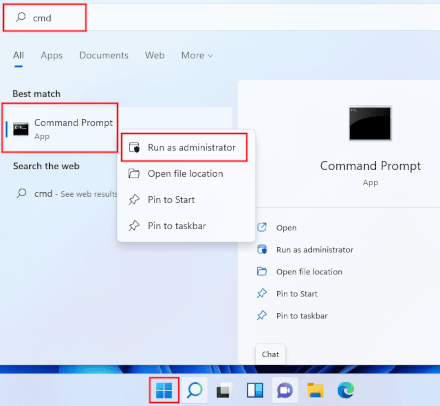Click the search field containing cmd
440x406 pixels.
(220, 17)
